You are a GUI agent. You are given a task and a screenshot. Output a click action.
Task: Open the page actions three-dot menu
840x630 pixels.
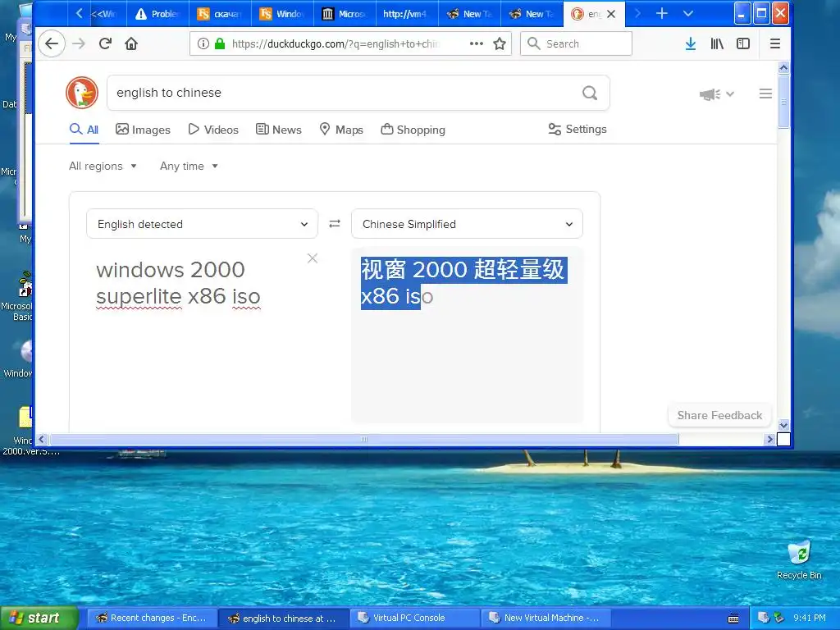(477, 44)
